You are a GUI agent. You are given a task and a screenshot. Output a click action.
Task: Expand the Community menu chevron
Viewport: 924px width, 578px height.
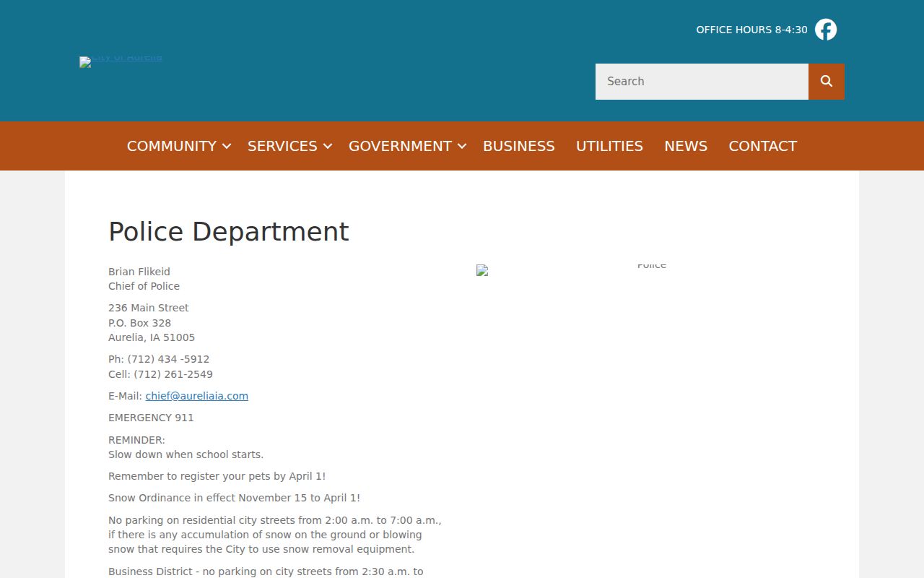click(x=227, y=146)
